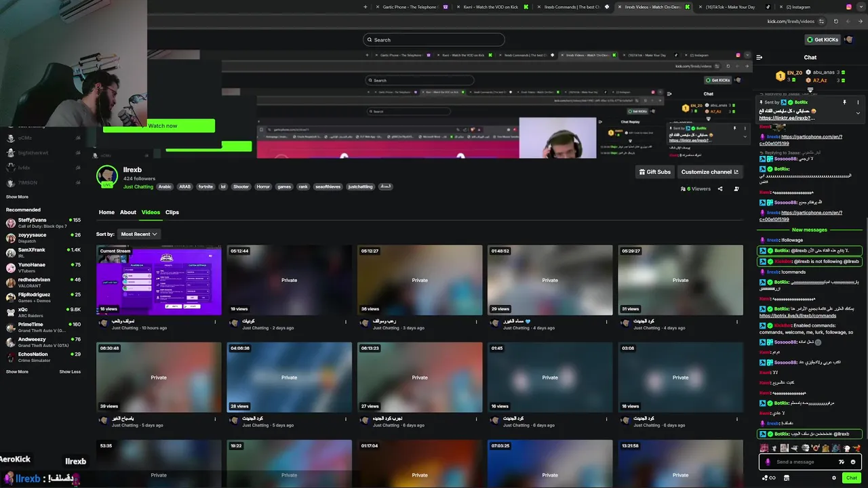Open xQc recommended channel

click(x=43, y=312)
